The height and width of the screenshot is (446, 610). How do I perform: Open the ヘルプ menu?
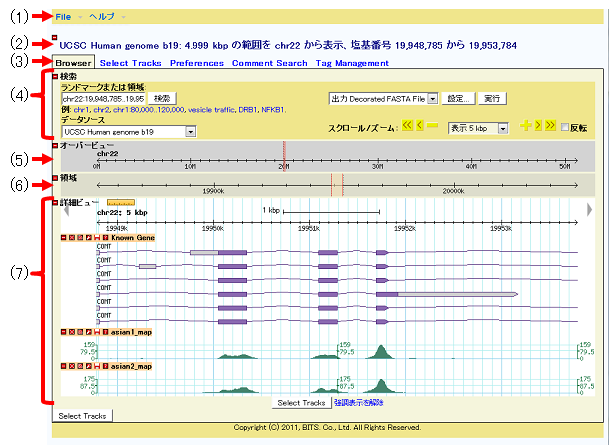click(x=102, y=17)
